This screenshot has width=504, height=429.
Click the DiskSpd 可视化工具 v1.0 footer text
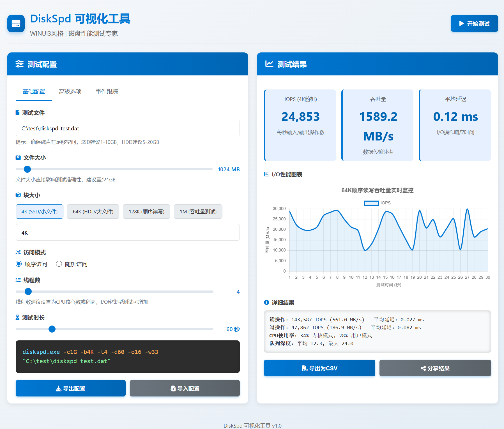click(252, 426)
